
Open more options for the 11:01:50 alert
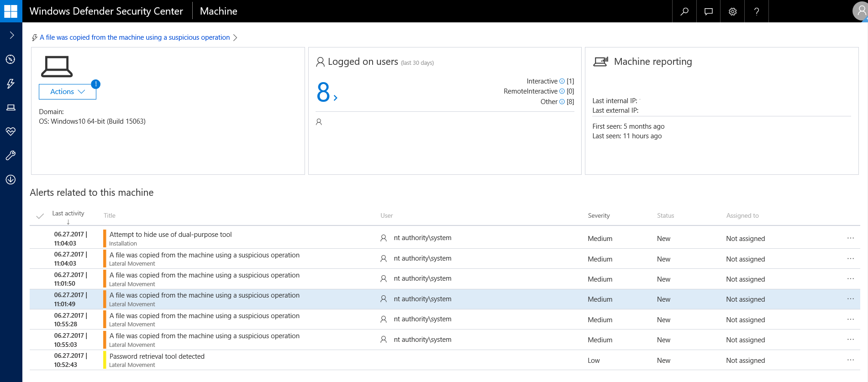click(x=850, y=279)
